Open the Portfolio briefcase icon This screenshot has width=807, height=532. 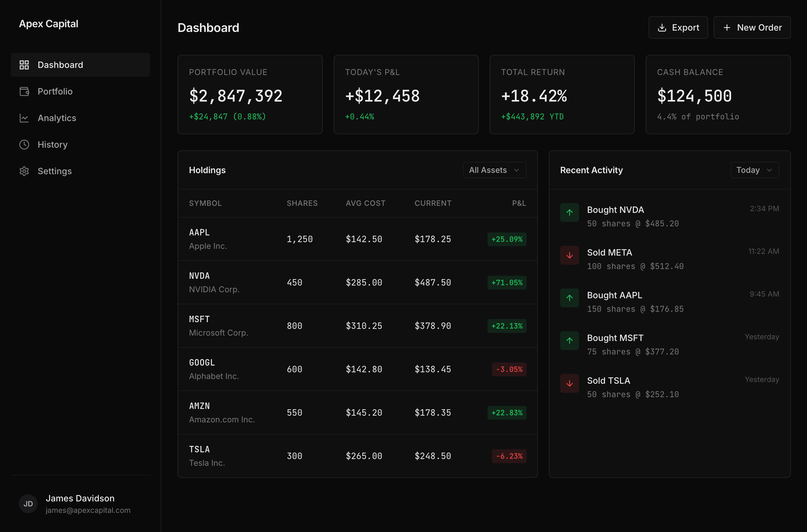[24, 91]
